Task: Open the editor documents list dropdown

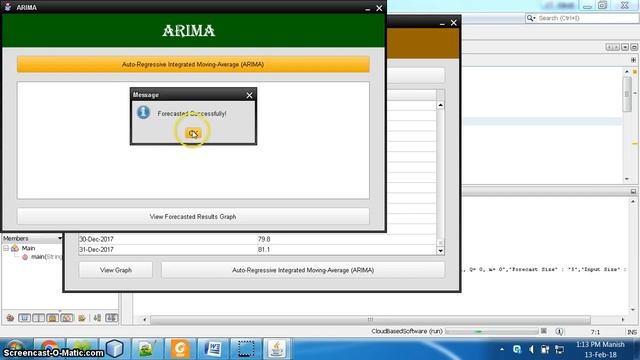Action: click(625, 47)
